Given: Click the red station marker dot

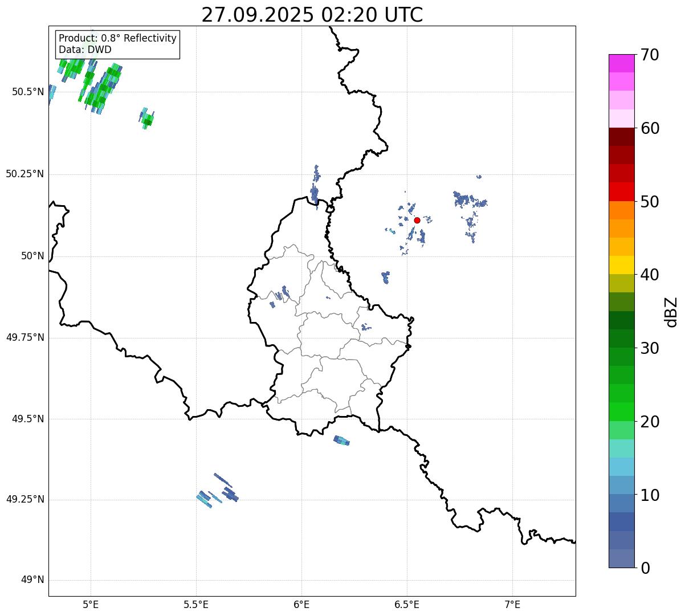Looking at the screenshot, I should 417,220.
